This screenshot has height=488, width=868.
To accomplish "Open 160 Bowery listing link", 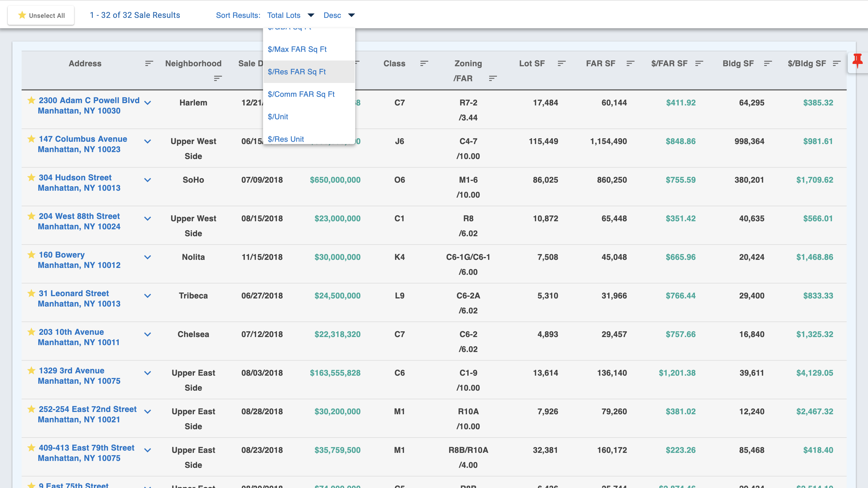I will [79, 260].
